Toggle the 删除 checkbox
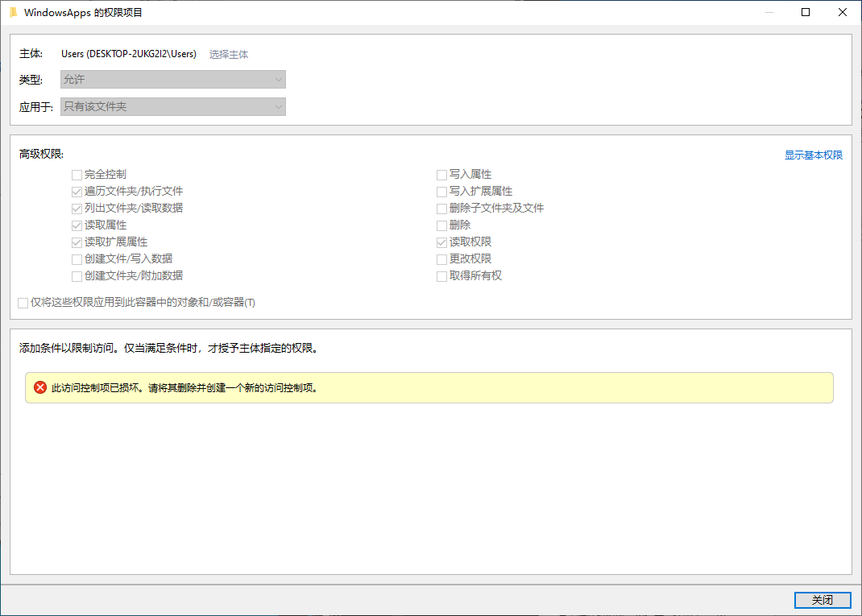Screen dimensions: 862x616 click(441, 225)
